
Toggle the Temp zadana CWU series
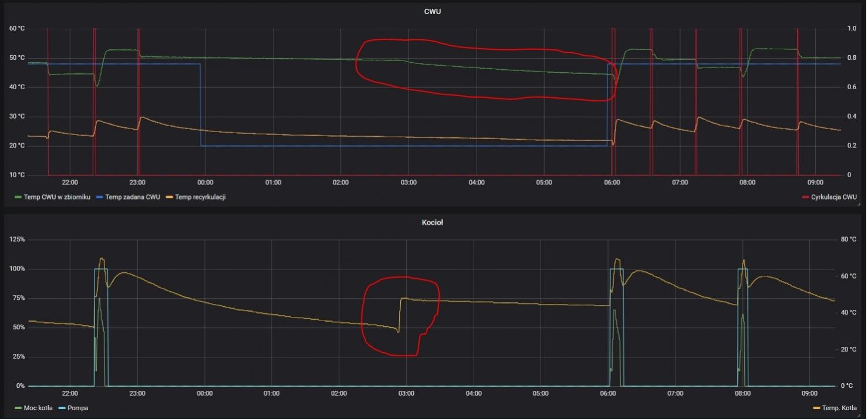(133, 197)
